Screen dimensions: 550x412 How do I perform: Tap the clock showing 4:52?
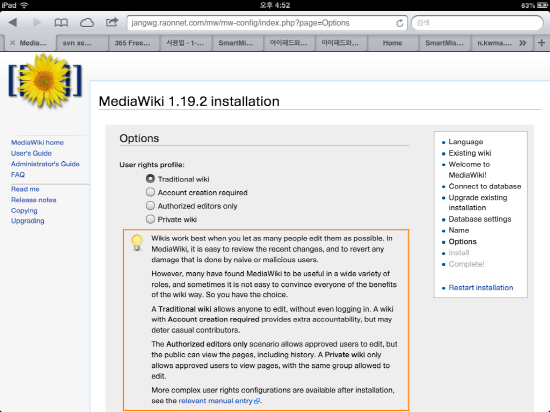pyautogui.click(x=275, y=5)
